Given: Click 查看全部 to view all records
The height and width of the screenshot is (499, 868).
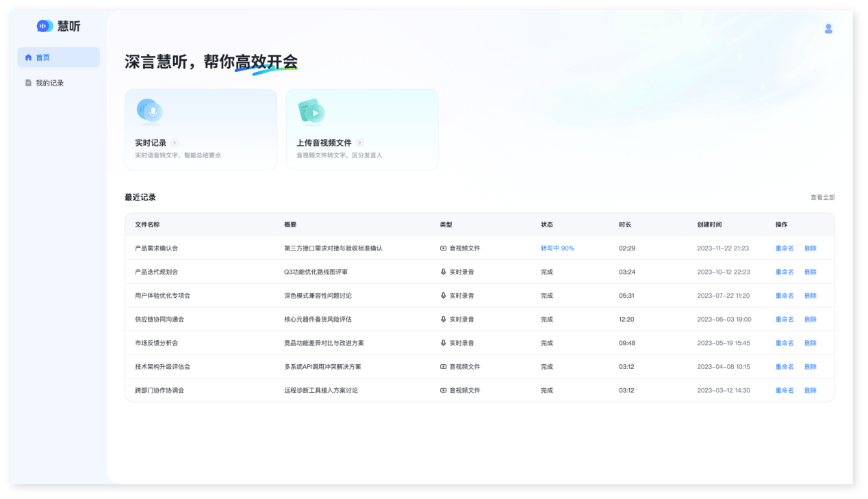Looking at the screenshot, I should pos(822,197).
